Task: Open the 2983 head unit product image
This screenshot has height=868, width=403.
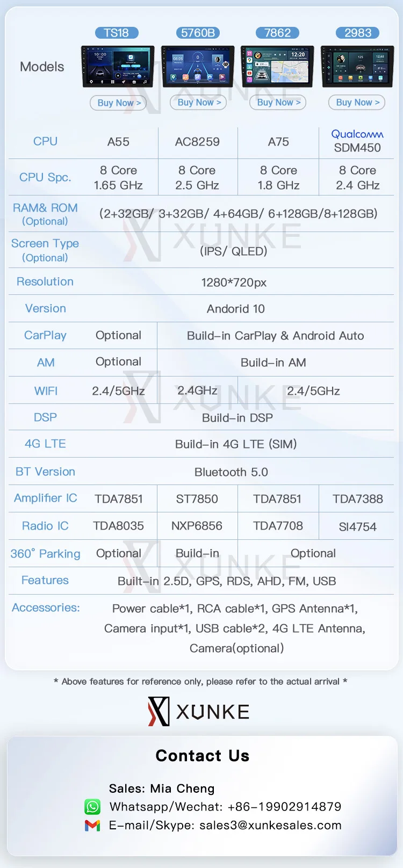Action: click(x=357, y=67)
